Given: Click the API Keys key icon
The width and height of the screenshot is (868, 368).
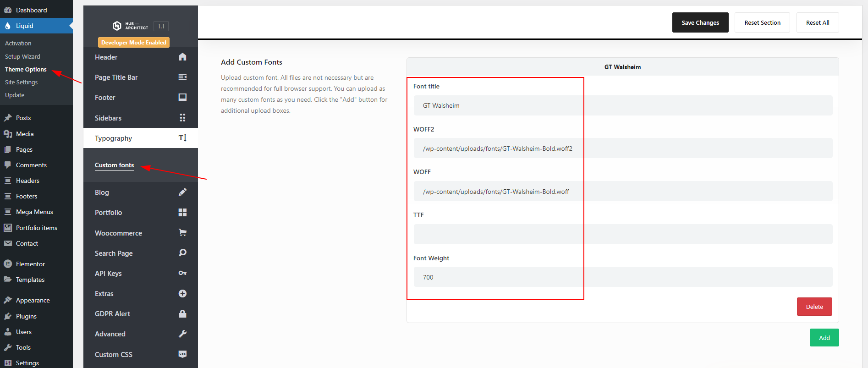Looking at the screenshot, I should pos(182,273).
